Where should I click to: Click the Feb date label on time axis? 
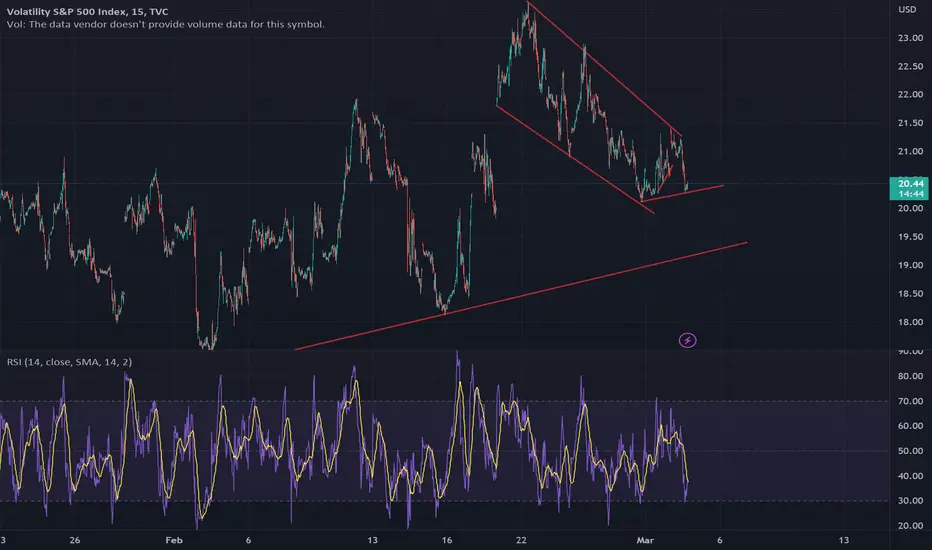click(x=174, y=540)
